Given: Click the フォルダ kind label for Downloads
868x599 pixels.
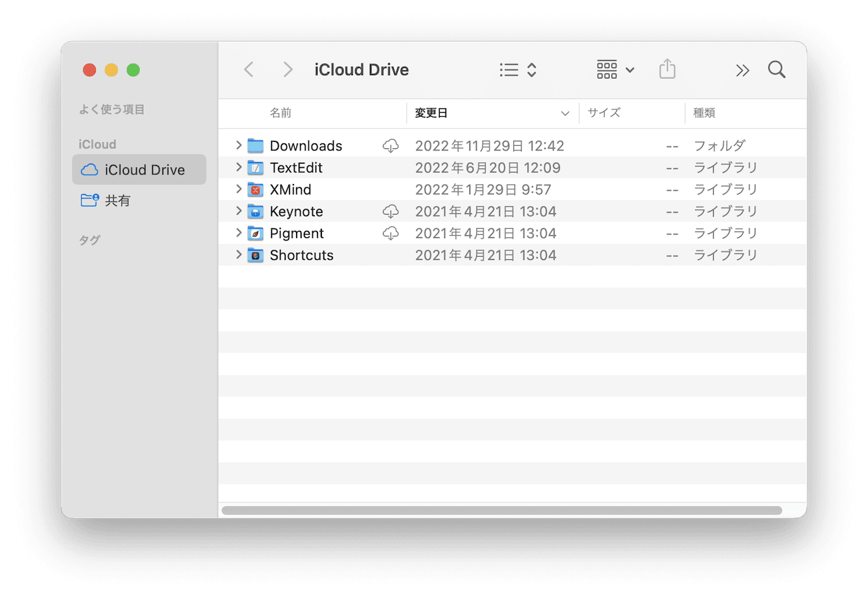Looking at the screenshot, I should (x=720, y=146).
